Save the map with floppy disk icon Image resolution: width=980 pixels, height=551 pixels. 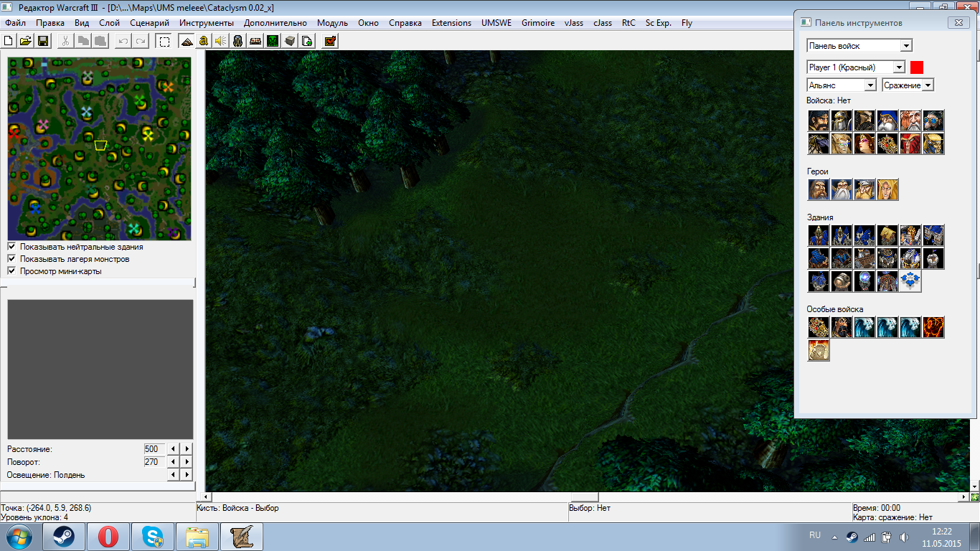pos(43,41)
